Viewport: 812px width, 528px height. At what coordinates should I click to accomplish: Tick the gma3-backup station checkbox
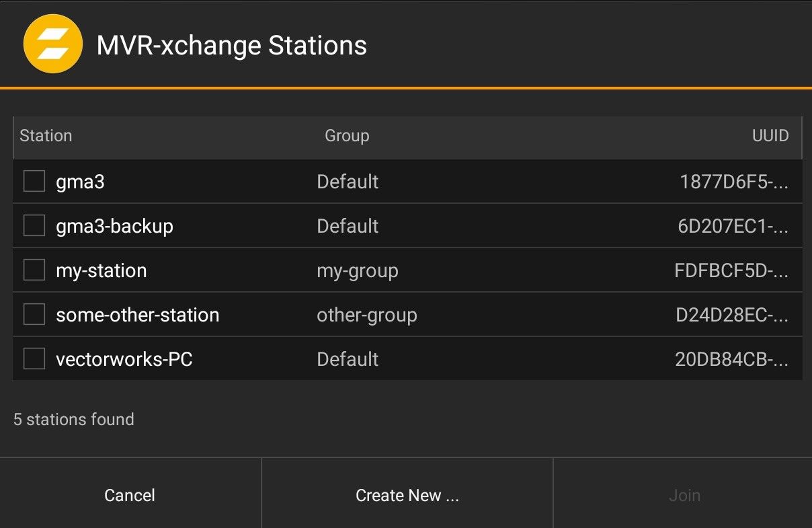[34, 225]
